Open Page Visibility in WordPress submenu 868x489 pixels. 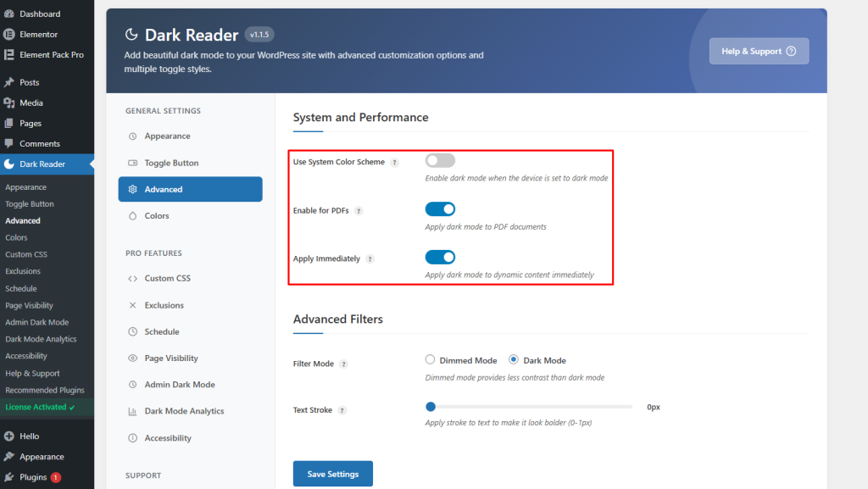29,305
